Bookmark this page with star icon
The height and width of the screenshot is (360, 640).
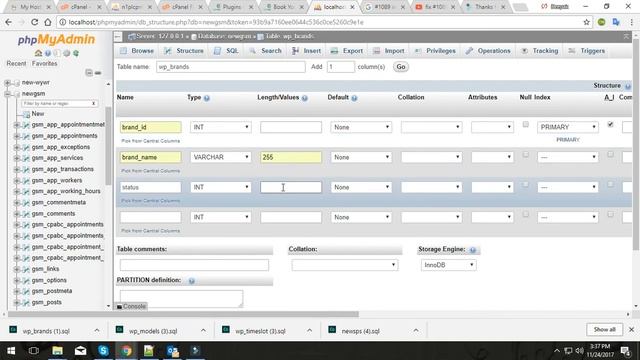point(587,22)
